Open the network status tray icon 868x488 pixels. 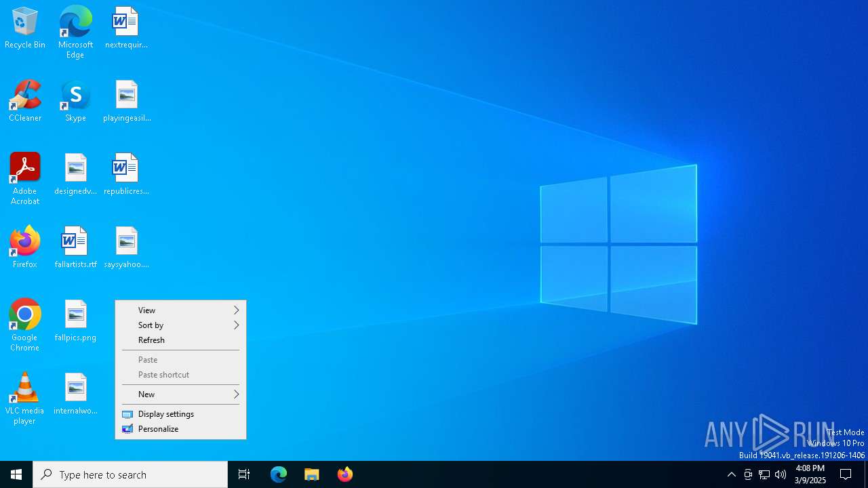(x=764, y=474)
